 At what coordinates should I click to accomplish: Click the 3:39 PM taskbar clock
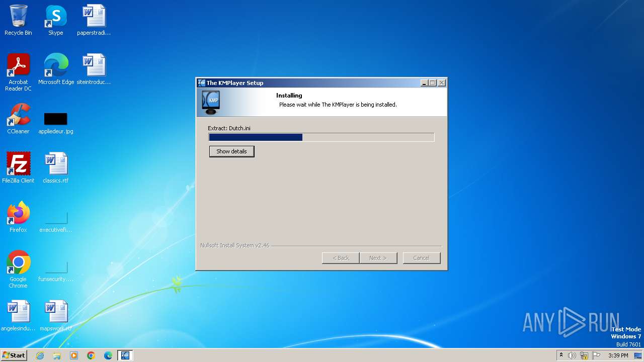click(618, 355)
